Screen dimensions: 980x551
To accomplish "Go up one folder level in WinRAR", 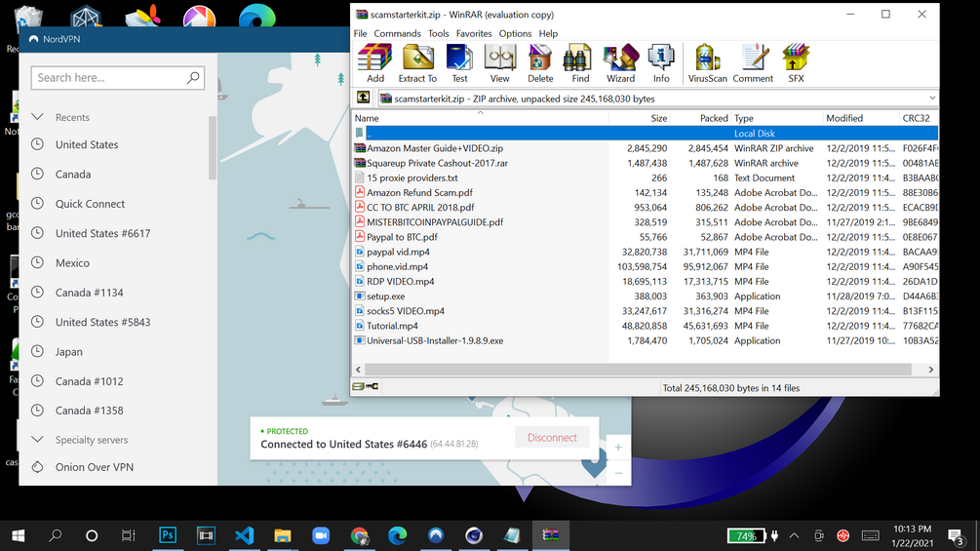I will click(x=363, y=98).
